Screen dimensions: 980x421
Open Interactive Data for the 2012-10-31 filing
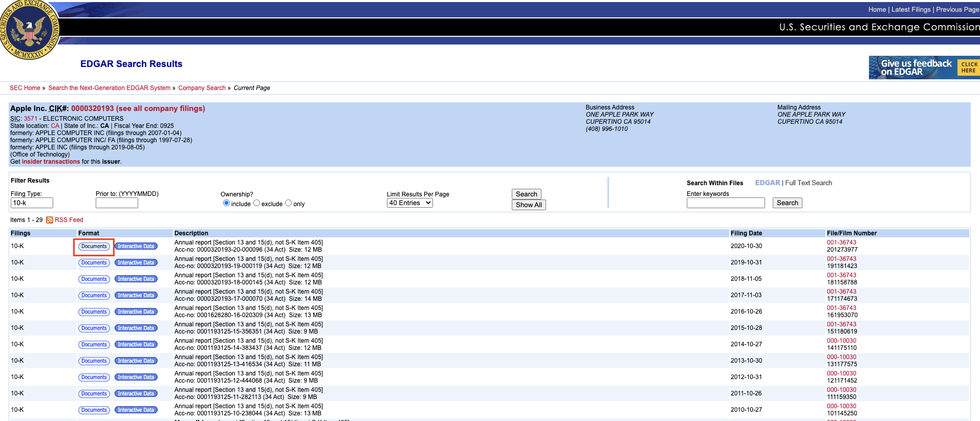[x=136, y=378]
